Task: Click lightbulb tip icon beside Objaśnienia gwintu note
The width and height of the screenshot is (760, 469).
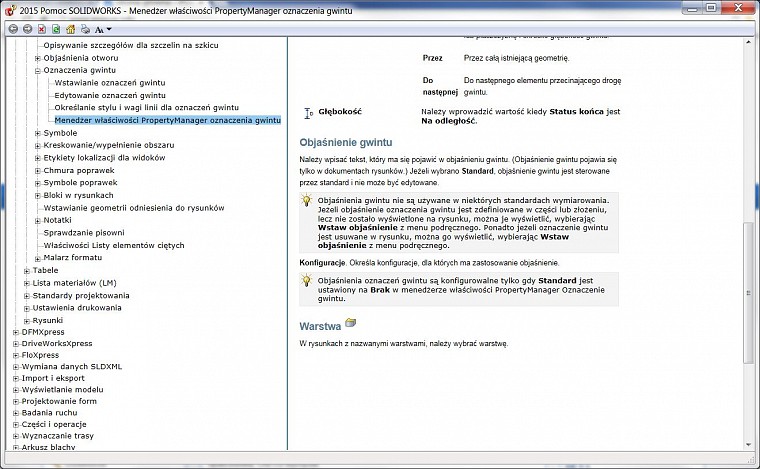Action: click(306, 200)
